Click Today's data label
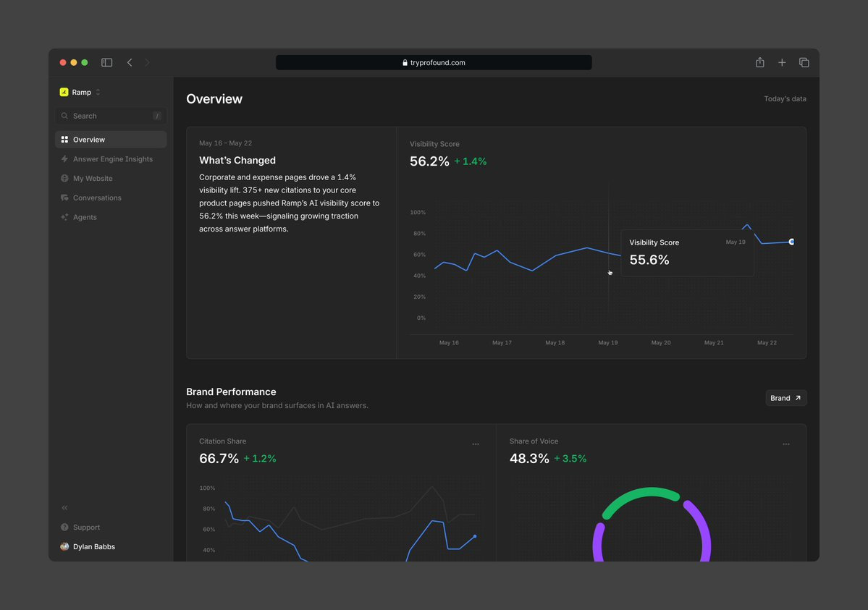 tap(785, 98)
